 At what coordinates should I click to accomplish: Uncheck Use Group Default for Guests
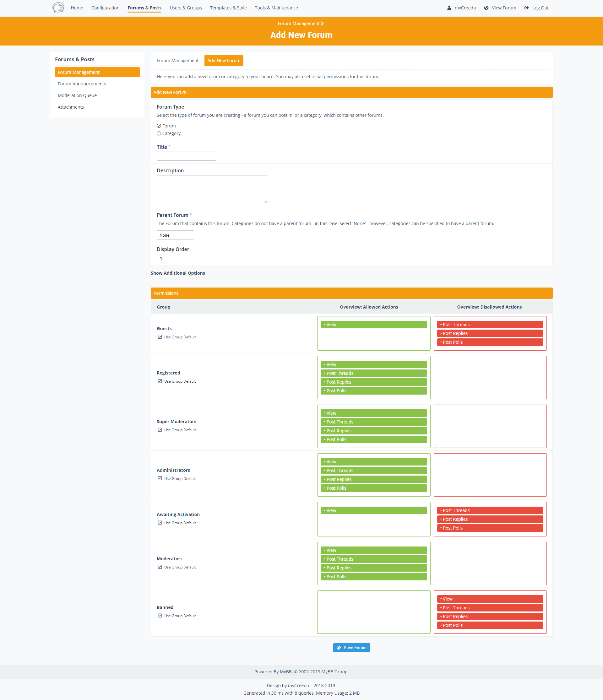pyautogui.click(x=160, y=337)
